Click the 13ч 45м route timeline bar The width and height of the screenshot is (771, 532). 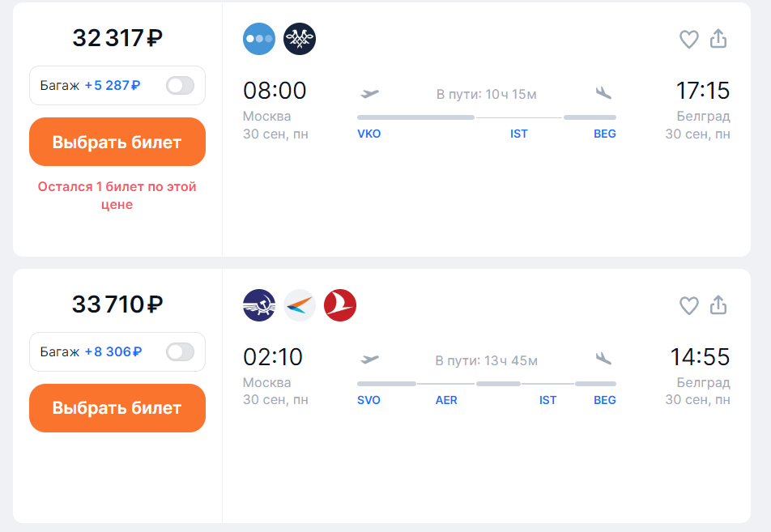click(x=486, y=383)
